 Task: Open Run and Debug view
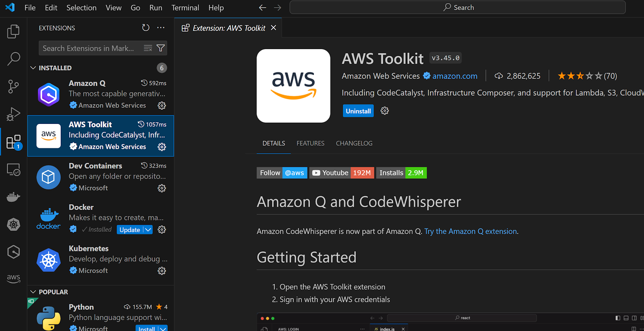13,114
